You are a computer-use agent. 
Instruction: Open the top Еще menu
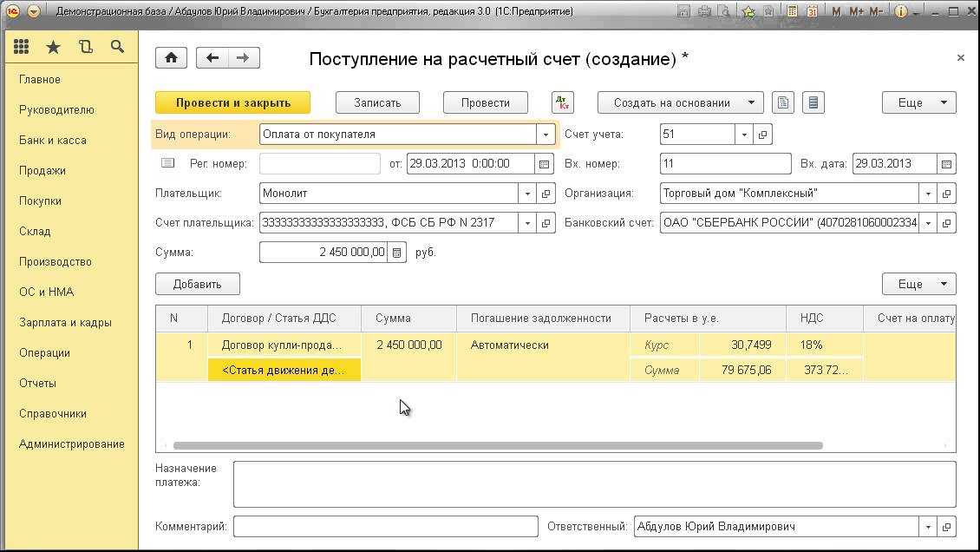coord(918,102)
